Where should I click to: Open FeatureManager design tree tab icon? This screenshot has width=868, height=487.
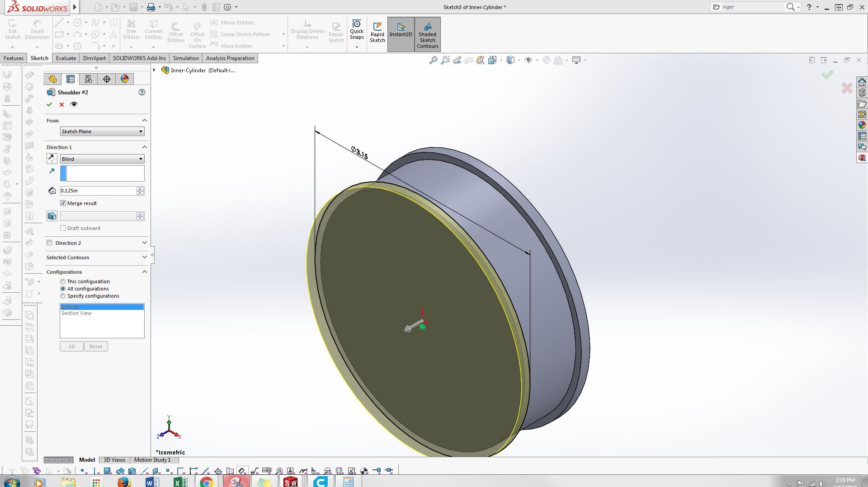click(52, 79)
